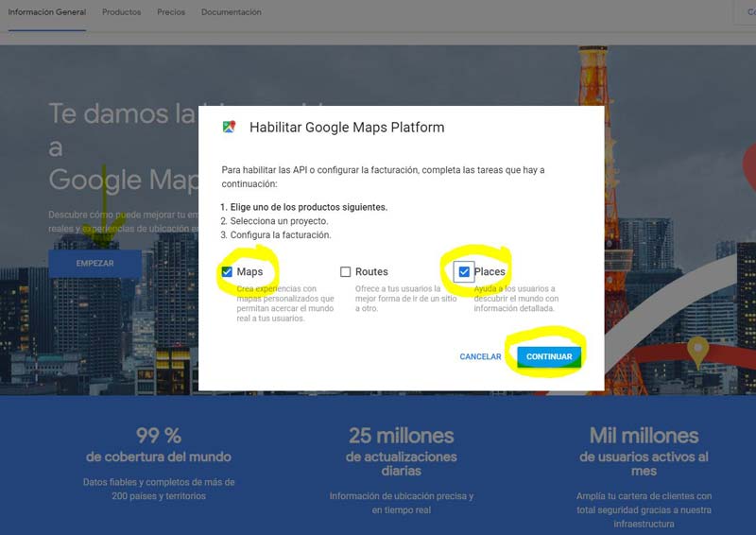Click the CONTINUAR button

click(549, 356)
